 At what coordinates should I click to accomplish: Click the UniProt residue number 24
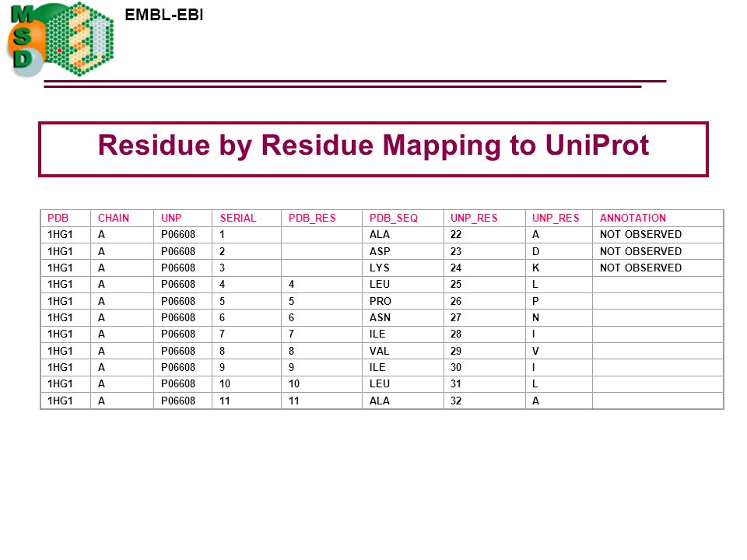pos(456,268)
